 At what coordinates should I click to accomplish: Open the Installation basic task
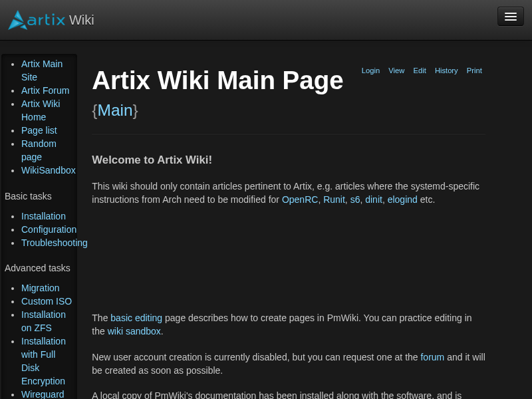coord(43,216)
